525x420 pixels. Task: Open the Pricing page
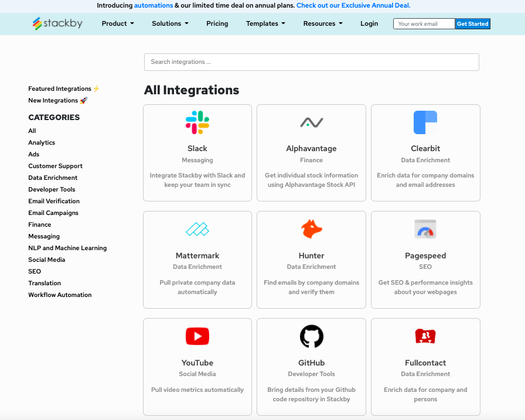pyautogui.click(x=217, y=23)
